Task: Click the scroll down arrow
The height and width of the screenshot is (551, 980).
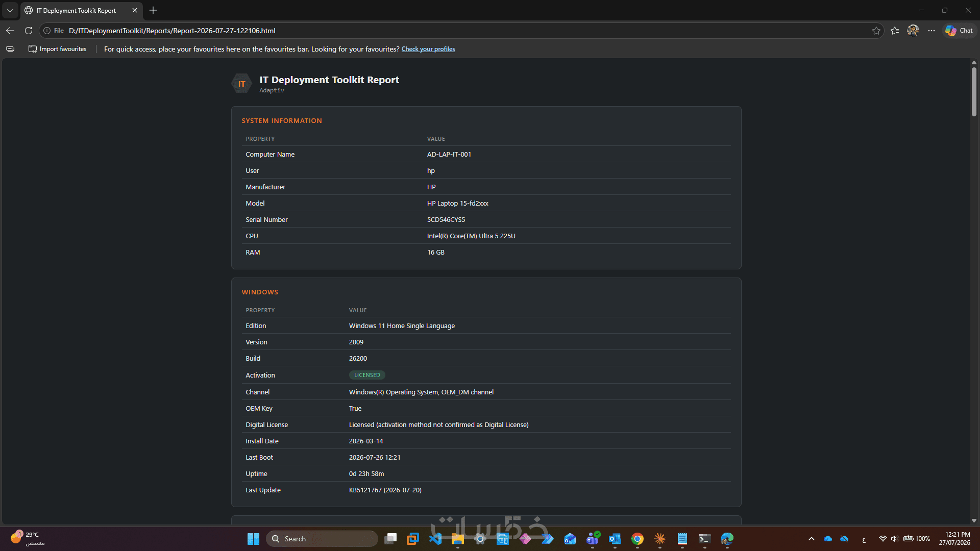Action: tap(974, 520)
